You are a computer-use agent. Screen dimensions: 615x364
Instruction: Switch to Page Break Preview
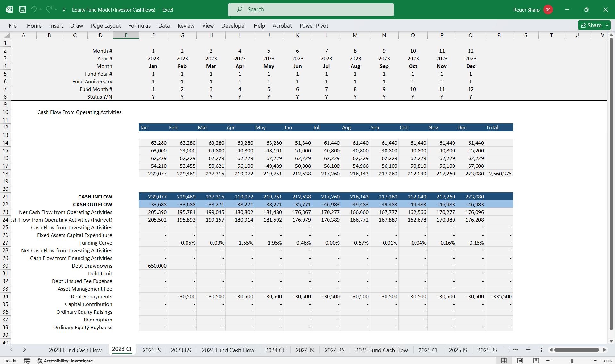pyautogui.click(x=536, y=361)
